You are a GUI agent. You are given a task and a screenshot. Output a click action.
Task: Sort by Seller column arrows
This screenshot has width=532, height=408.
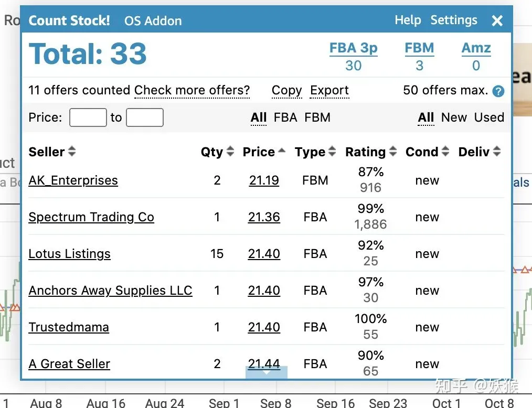point(71,151)
